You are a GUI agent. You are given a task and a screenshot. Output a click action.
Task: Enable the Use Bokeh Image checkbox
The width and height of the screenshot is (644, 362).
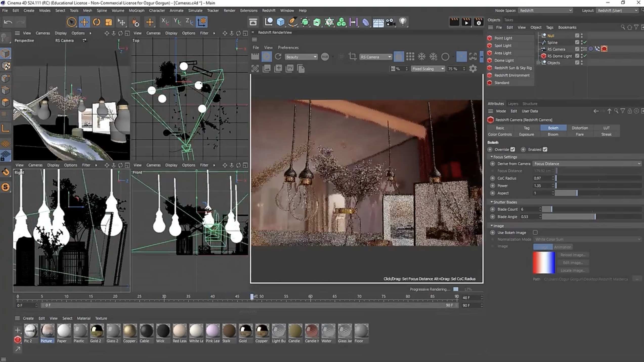coord(536,232)
